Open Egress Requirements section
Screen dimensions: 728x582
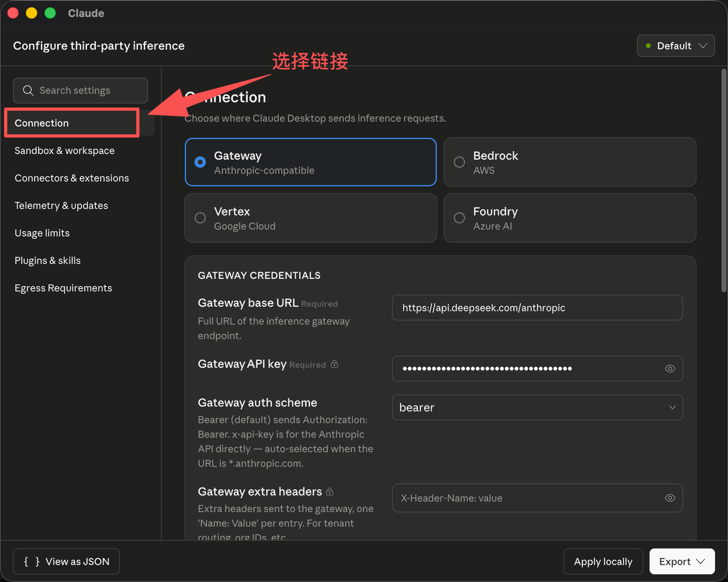coord(63,288)
